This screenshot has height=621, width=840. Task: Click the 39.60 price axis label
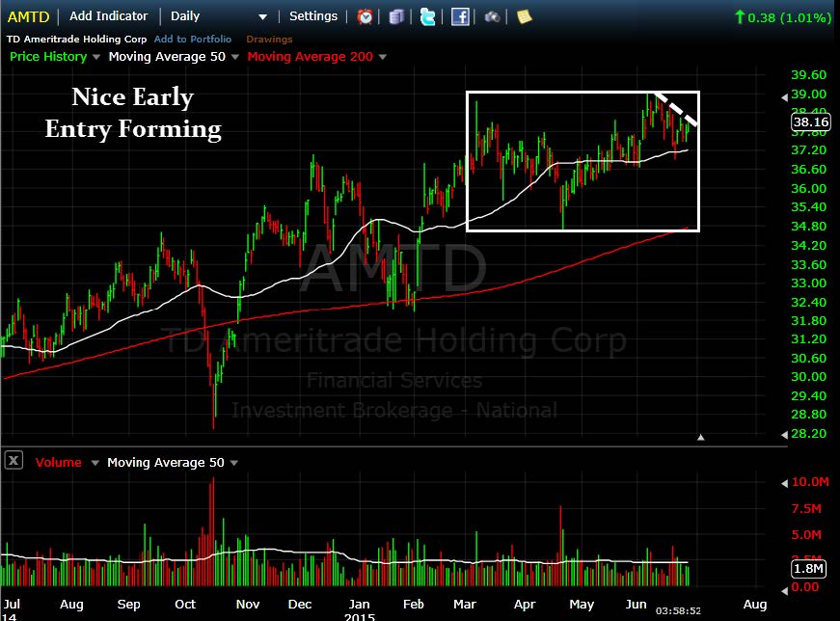click(x=809, y=75)
